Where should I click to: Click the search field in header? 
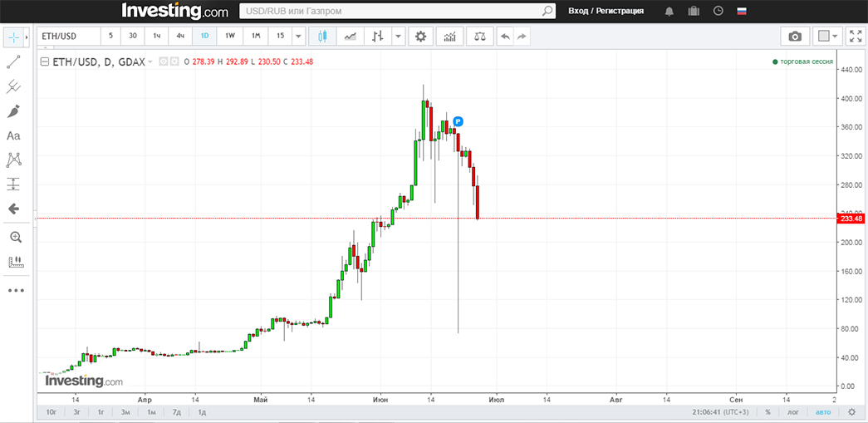(x=390, y=12)
